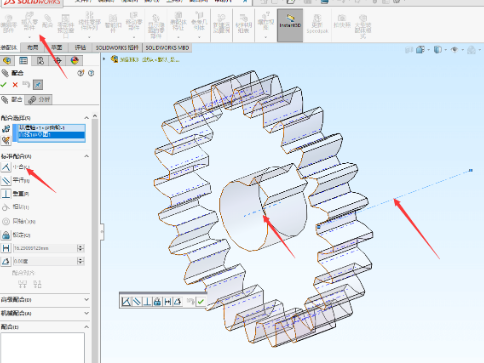This screenshot has width=484, height=363.
Task: Click the Linear Component Pattern ribbon button
Action: 89,21
